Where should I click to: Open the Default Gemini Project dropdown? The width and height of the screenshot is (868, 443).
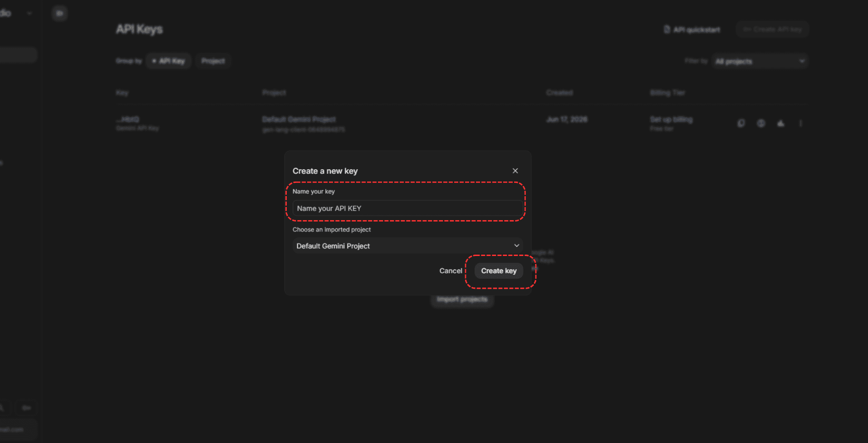pyautogui.click(x=407, y=246)
